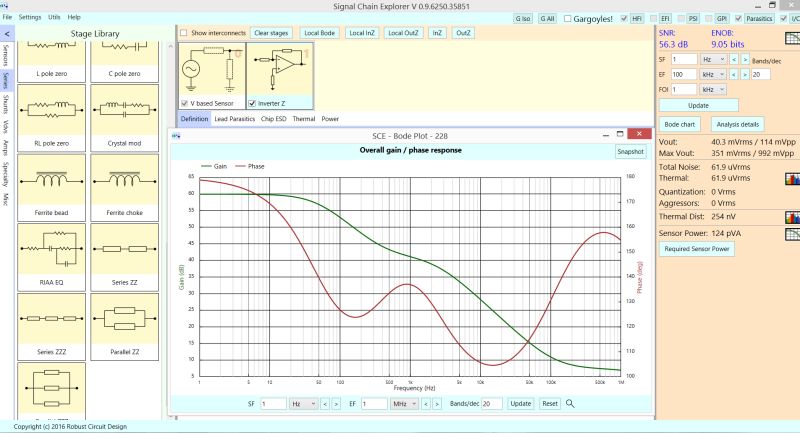
Task: Click the Bode Plot window title icon
Action: [x=176, y=136]
